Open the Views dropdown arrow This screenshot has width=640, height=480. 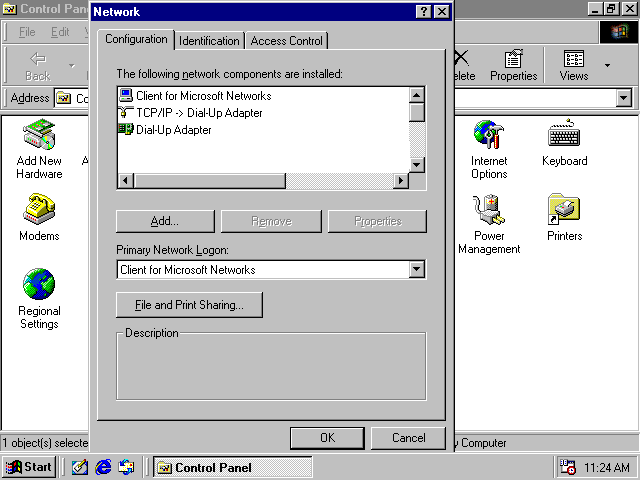[607, 65]
